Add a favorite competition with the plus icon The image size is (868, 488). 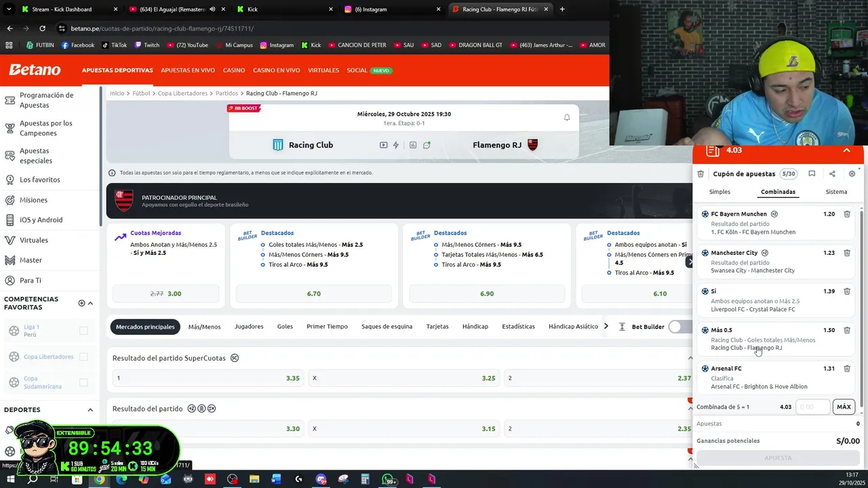coord(81,303)
